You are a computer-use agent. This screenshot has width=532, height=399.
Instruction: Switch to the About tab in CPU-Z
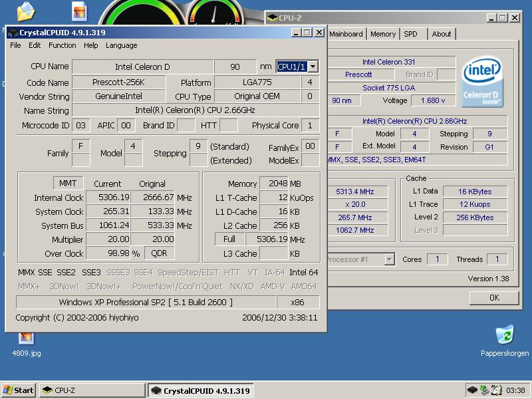(441, 34)
